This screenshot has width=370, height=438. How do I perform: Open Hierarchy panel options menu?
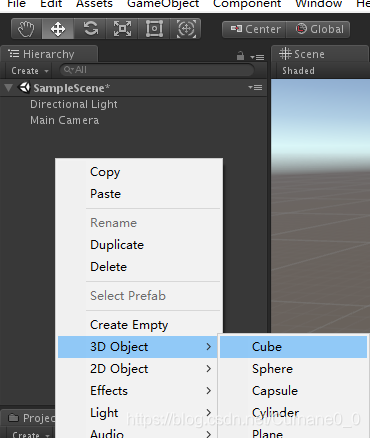[x=257, y=57]
